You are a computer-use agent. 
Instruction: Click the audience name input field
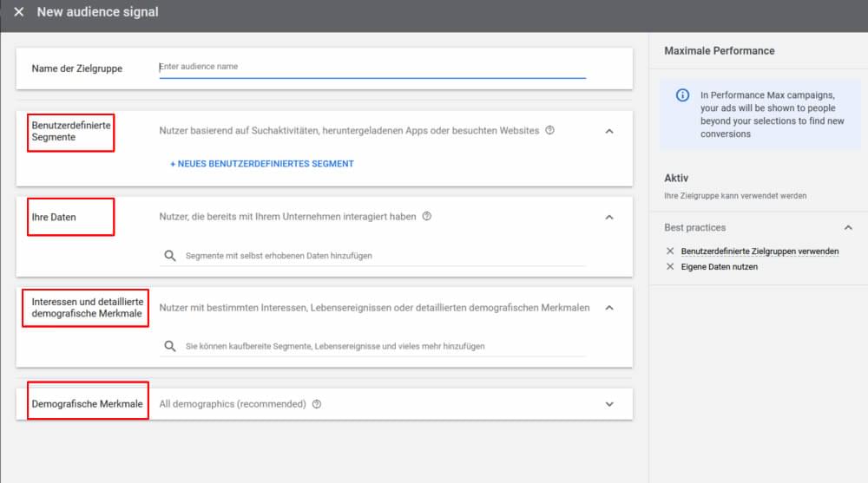pyautogui.click(x=372, y=67)
